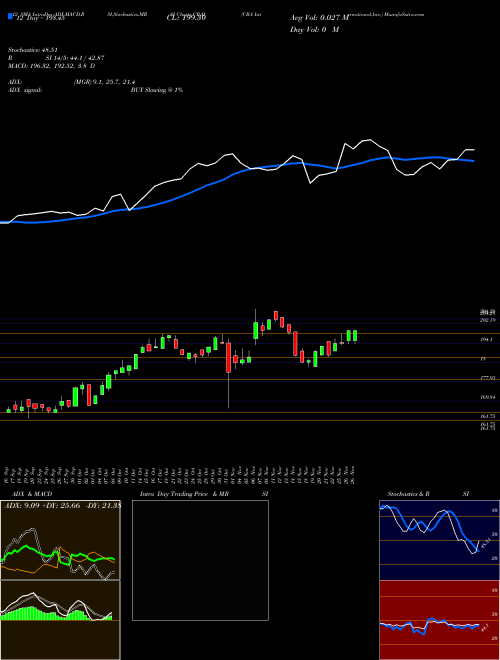500x660 pixels.
Task: Click the Avg Vol: 0.027 M text
Action: (x=319, y=18)
